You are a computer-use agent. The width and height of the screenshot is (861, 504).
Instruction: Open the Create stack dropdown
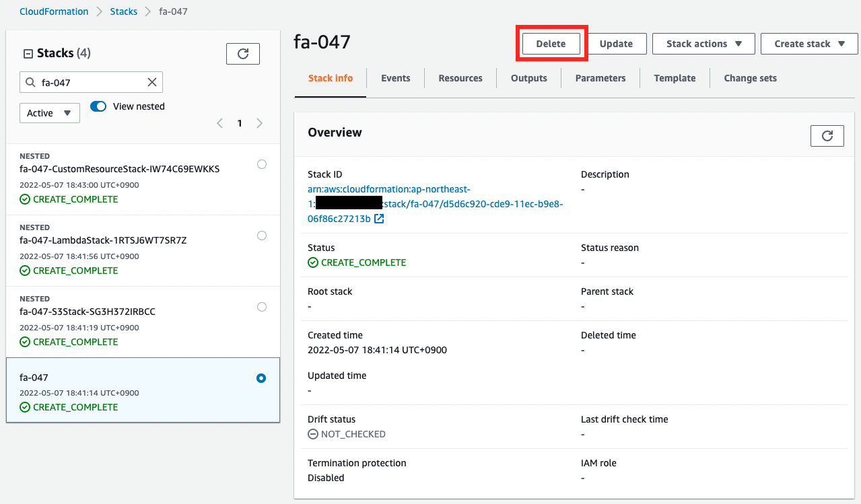pos(809,44)
